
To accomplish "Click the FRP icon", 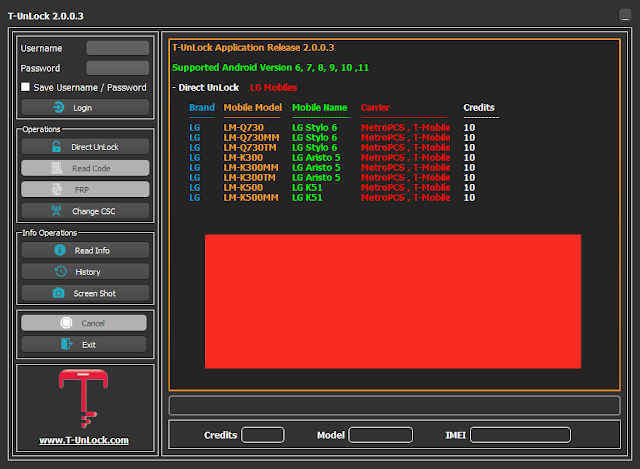I will click(x=57, y=189).
